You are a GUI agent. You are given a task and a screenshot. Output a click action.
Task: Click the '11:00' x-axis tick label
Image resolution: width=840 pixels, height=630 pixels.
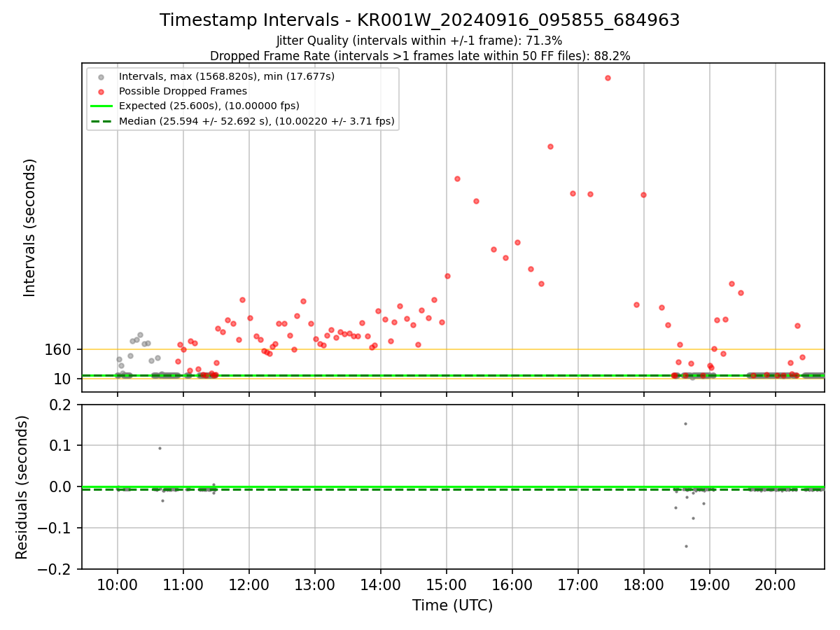(183, 585)
